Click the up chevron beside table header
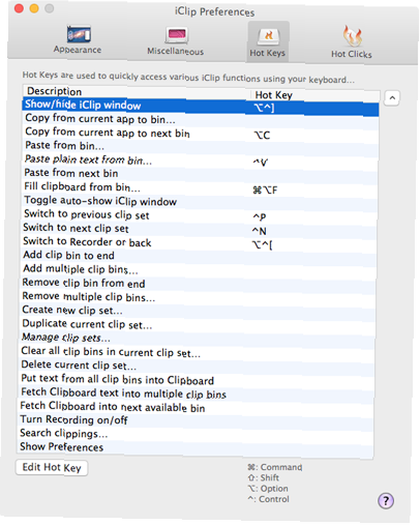Viewport: 420px width, 525px height. (x=392, y=98)
